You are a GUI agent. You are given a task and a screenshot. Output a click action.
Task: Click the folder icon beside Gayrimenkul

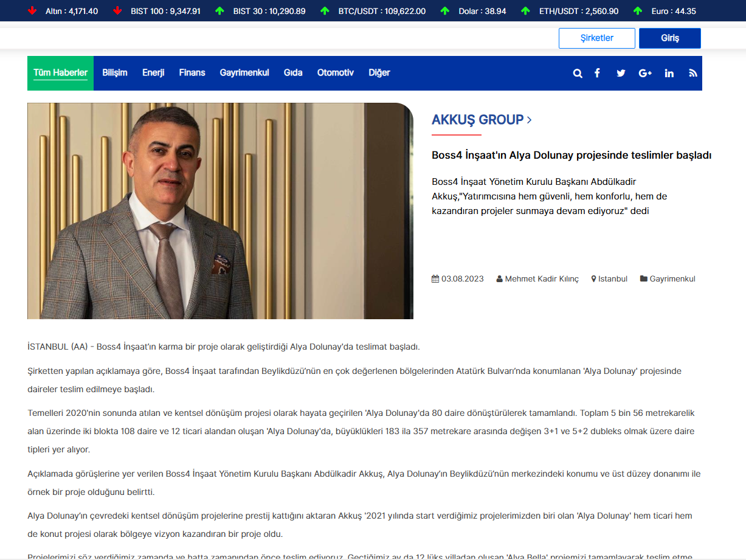click(x=643, y=279)
